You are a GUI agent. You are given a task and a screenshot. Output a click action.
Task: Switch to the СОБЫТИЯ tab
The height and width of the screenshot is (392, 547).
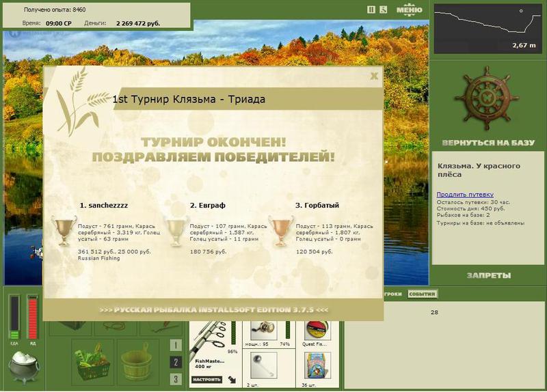click(x=422, y=294)
